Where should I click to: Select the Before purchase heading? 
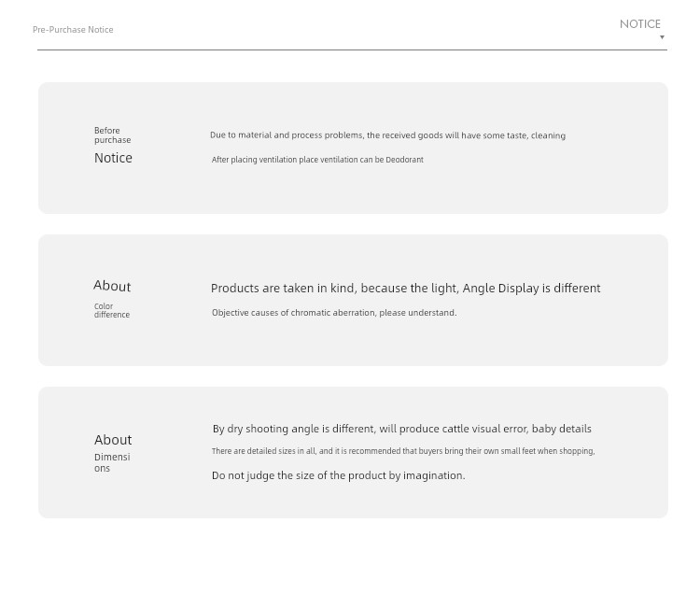tap(113, 134)
